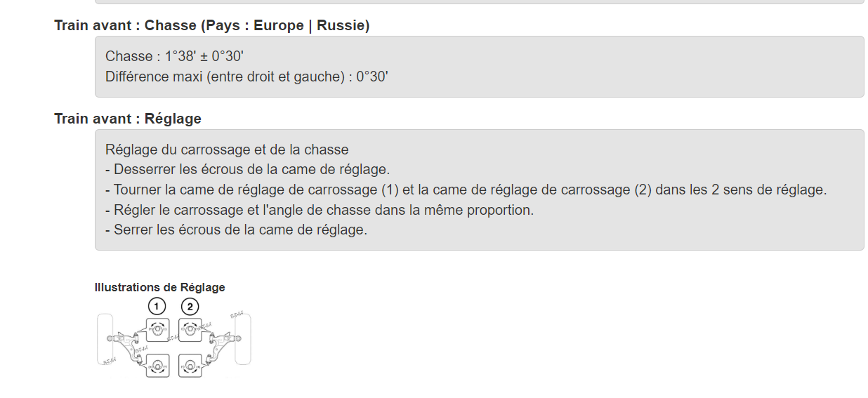
Task: Click the 'Réglage du carrossage et de la chasse' line
Action: [x=227, y=150]
